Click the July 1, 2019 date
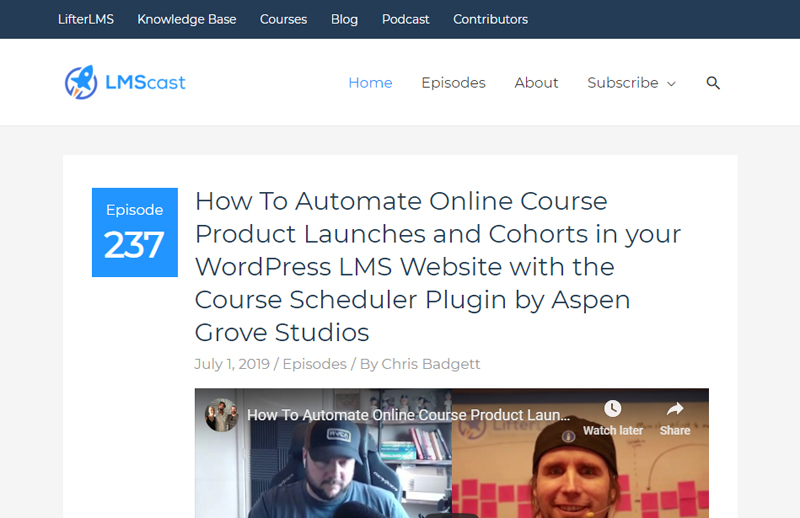 pos(232,364)
